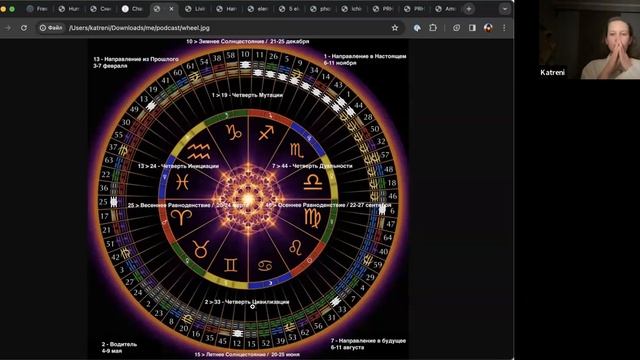Click '2 > 33 - Четверть Цивилизации' label
640x360 pixels.
point(247,302)
